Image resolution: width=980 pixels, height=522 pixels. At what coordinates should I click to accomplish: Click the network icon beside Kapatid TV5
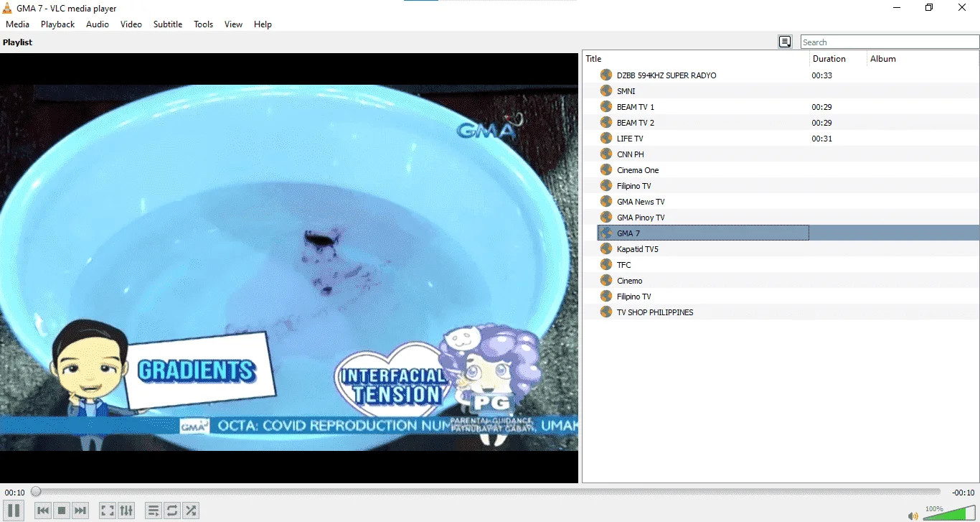click(x=606, y=249)
